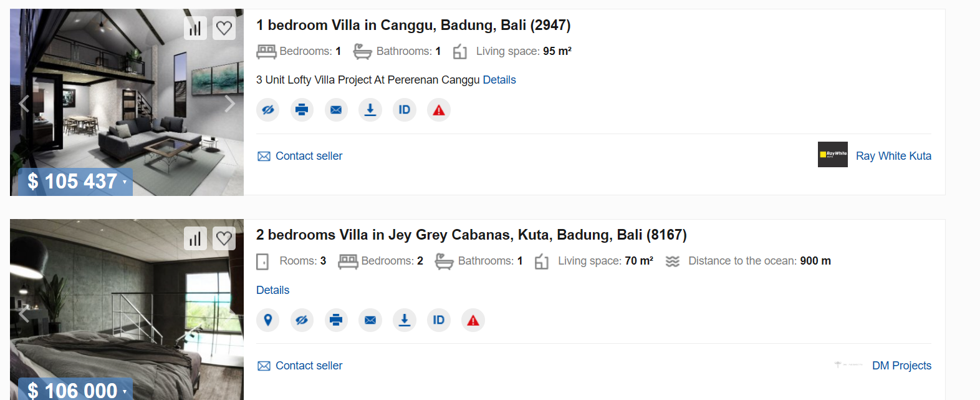Hide the Jey Grey Cabanas listing
Viewport: 980px width, 400px height.
pyautogui.click(x=302, y=320)
